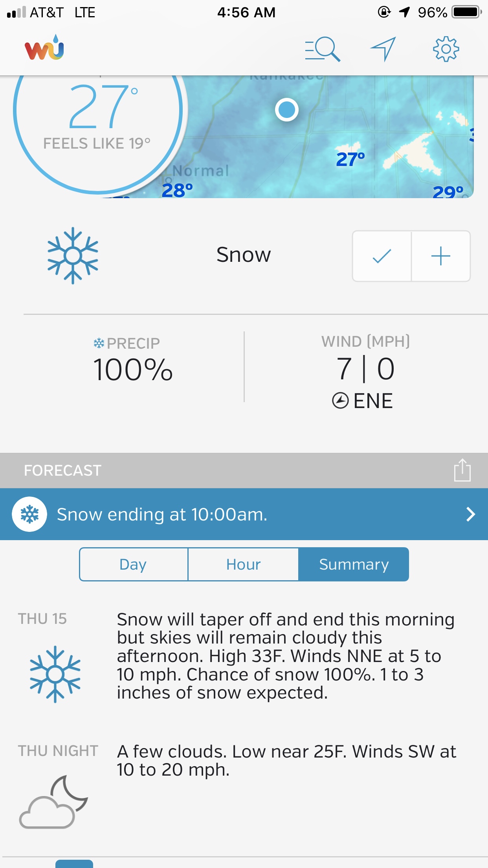Expand the snow ending alert chevron
The height and width of the screenshot is (868, 488).
click(470, 514)
